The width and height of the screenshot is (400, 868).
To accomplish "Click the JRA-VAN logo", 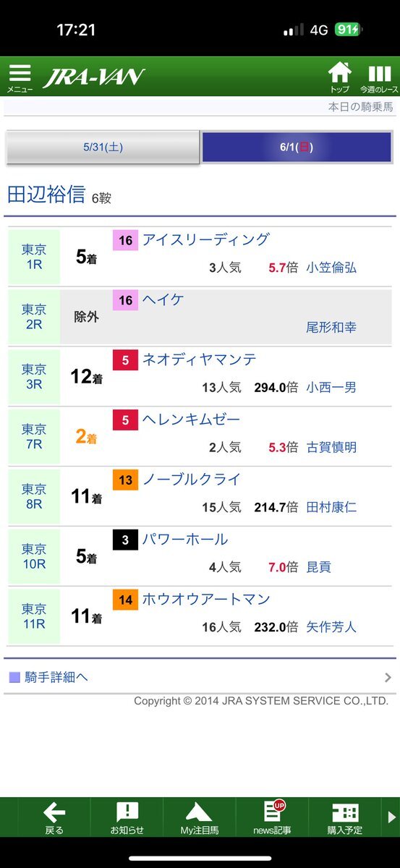I will tap(94, 77).
